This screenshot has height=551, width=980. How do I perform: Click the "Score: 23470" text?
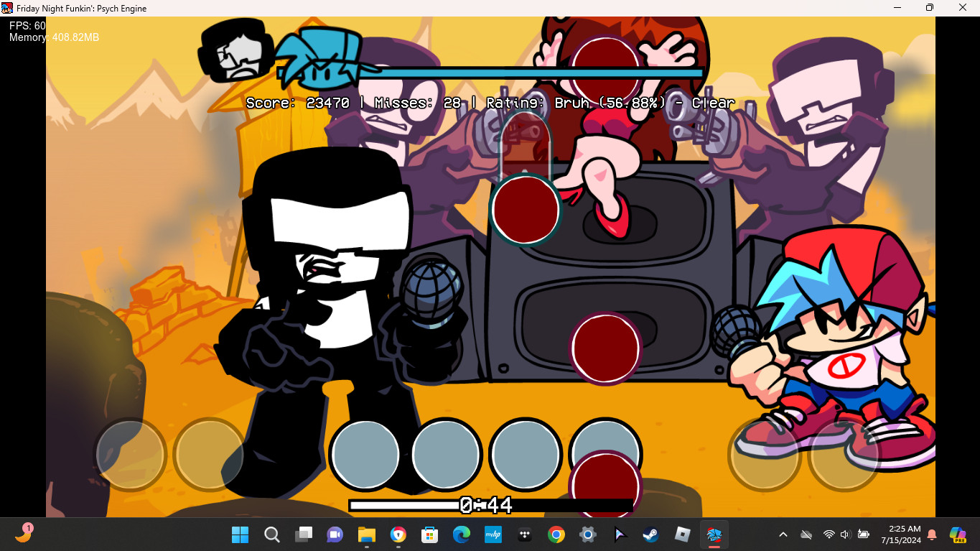coord(298,103)
